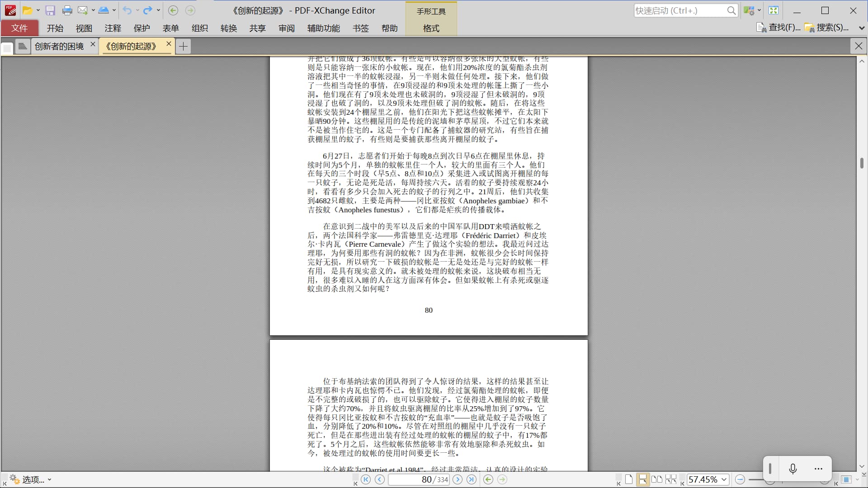Go to the first page button

[366, 479]
